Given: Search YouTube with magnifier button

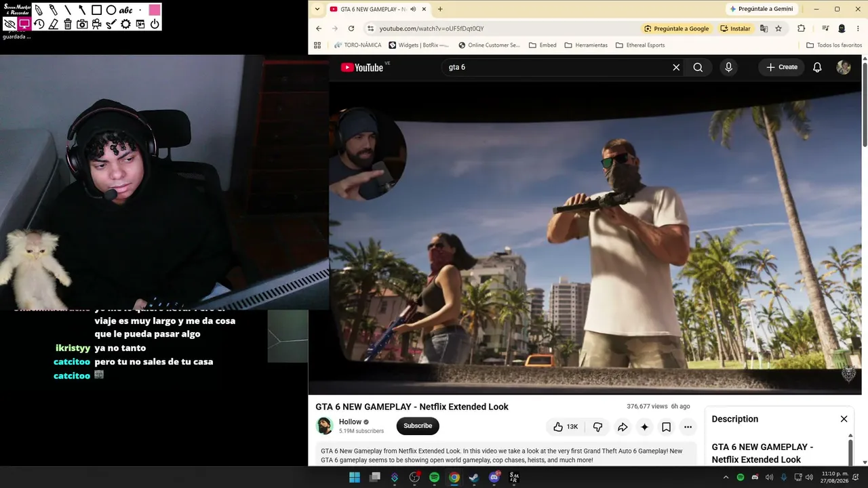Looking at the screenshot, I should pyautogui.click(x=698, y=67).
